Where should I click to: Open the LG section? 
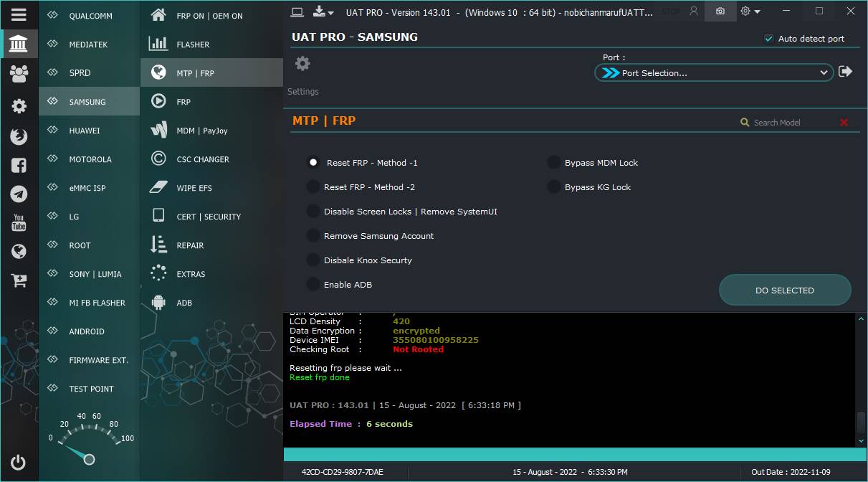click(x=90, y=217)
